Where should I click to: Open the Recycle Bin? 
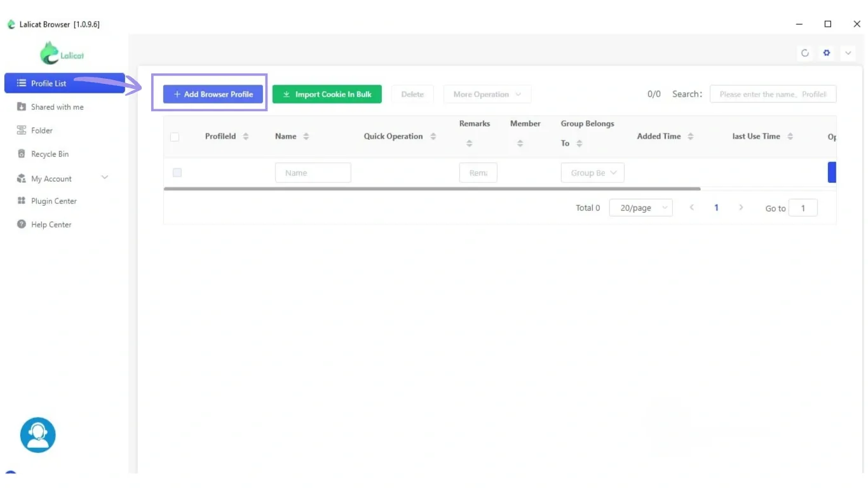(50, 153)
